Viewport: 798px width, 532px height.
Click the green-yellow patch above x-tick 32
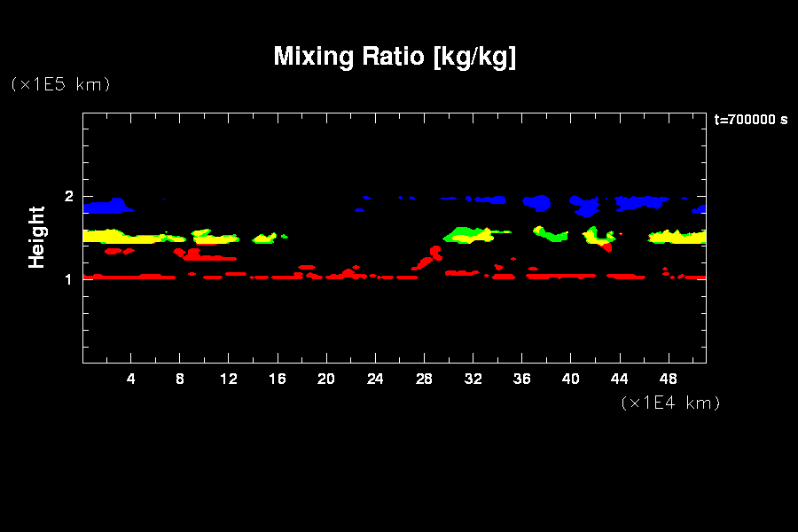click(468, 235)
